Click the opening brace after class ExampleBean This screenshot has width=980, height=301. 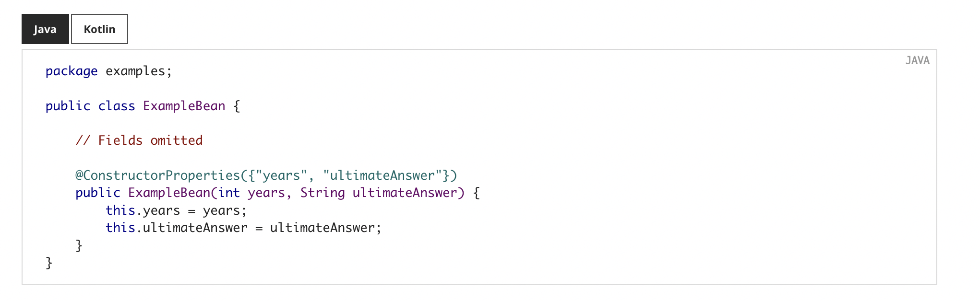tap(237, 106)
